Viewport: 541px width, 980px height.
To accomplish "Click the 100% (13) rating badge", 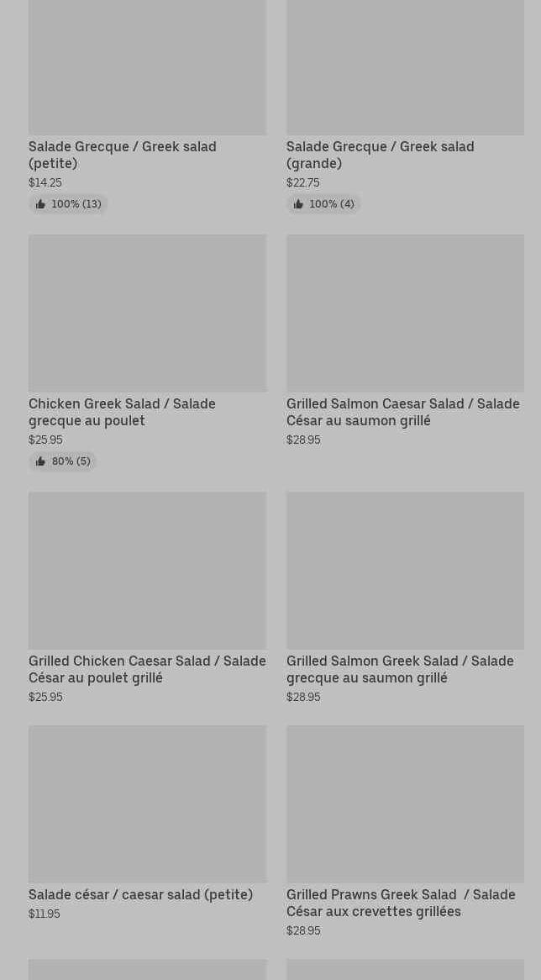I will (x=69, y=204).
